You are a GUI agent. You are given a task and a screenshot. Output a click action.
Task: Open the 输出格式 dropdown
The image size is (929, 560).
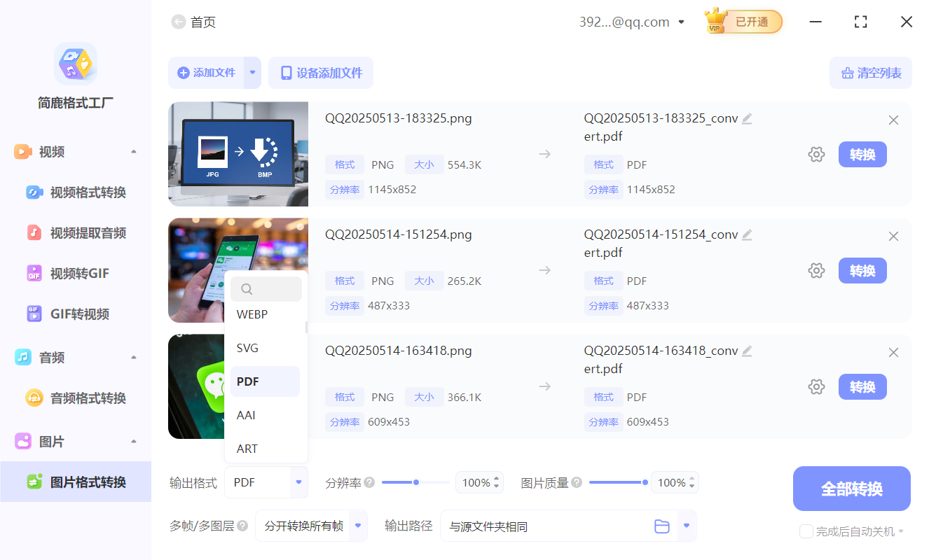[298, 482]
